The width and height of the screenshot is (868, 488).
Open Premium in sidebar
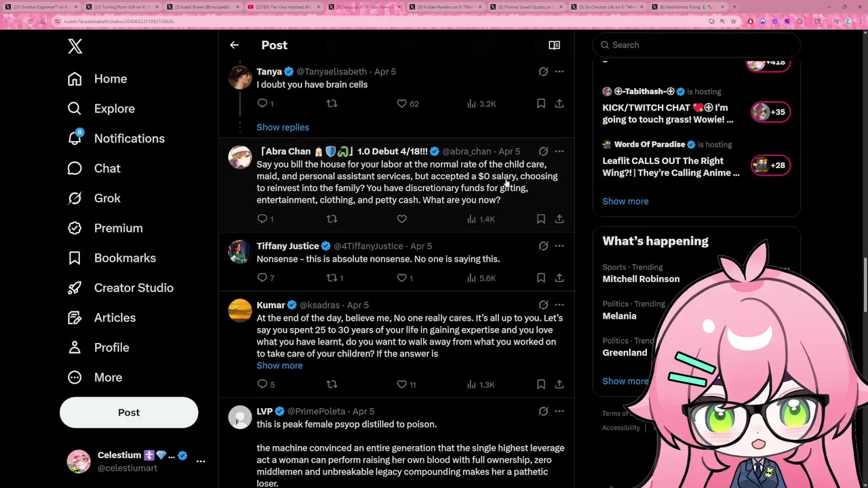click(105, 228)
